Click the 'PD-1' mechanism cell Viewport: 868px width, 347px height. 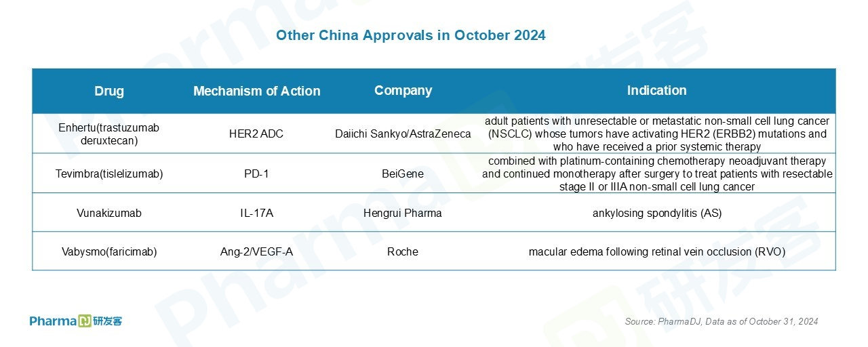[x=256, y=174]
